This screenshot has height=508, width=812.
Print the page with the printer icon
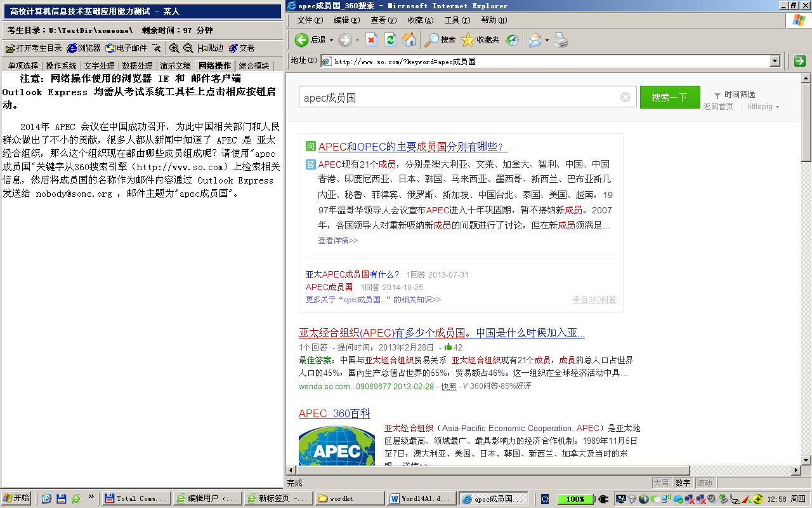561,40
